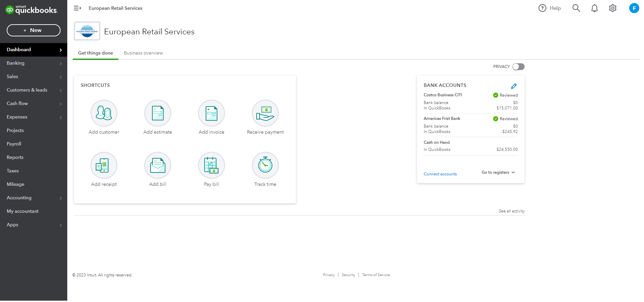Open Cash flow in the sidebar
Viewport: 644px width, 302px height.
(34, 103)
